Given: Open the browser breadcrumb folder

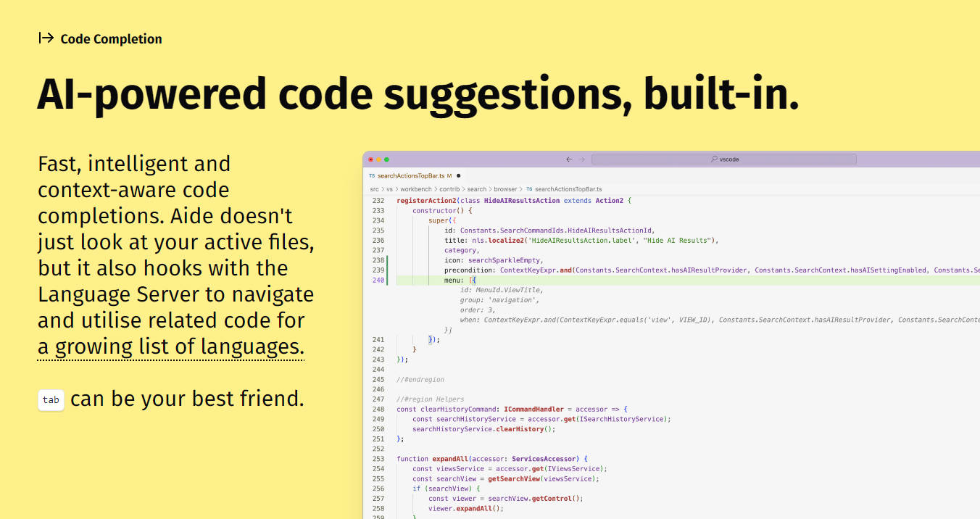Looking at the screenshot, I should [505, 189].
